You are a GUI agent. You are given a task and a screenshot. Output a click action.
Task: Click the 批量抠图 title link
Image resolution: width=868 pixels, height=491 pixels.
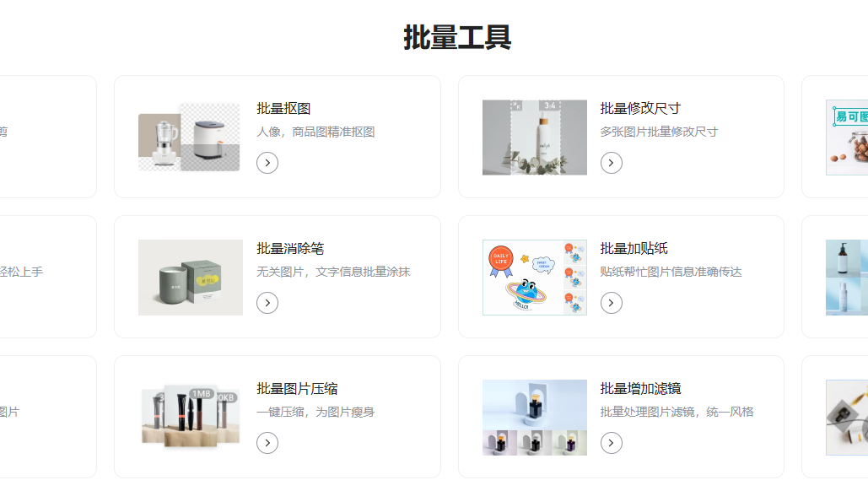[283, 109]
